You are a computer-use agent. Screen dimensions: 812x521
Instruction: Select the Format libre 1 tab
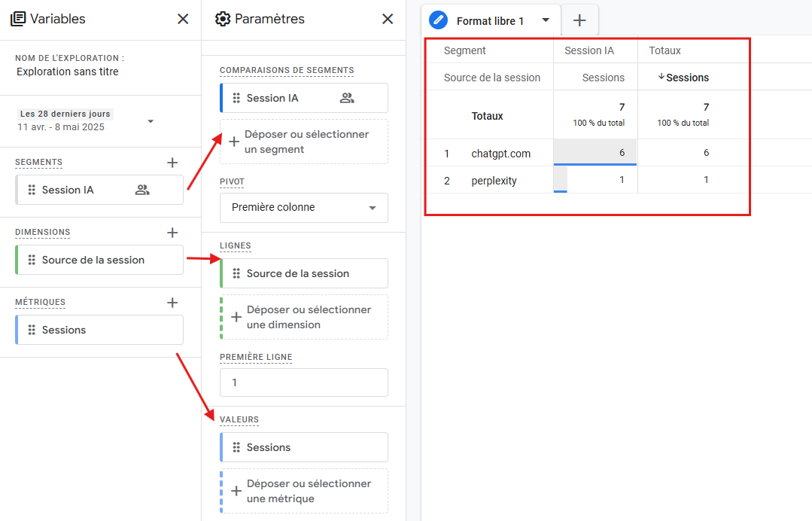490,21
